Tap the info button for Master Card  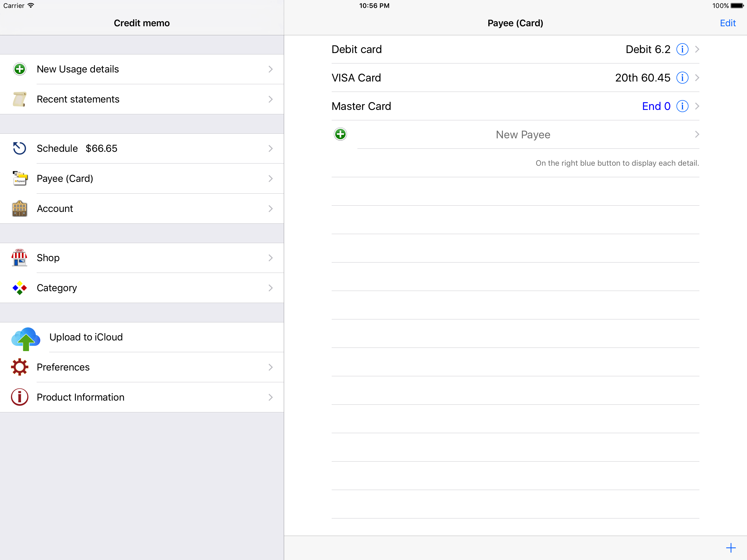682,106
